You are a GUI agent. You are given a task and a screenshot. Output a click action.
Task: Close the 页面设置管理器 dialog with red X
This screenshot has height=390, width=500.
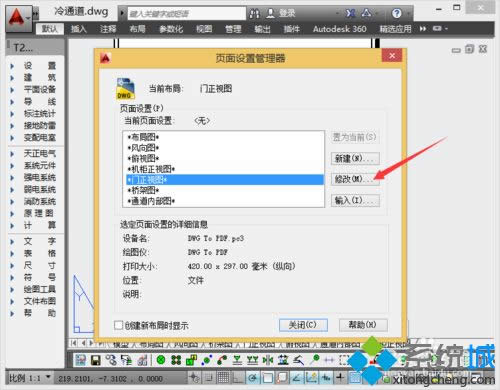pyautogui.click(x=392, y=56)
